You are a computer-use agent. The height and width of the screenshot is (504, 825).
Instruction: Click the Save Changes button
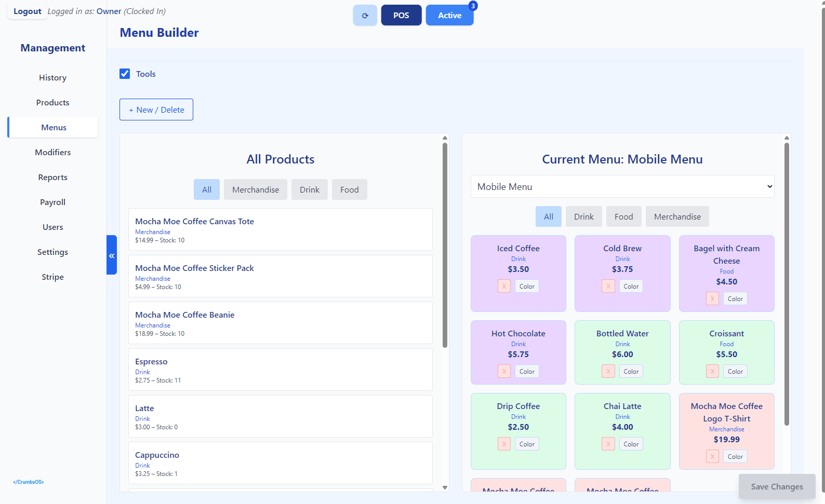(x=776, y=487)
